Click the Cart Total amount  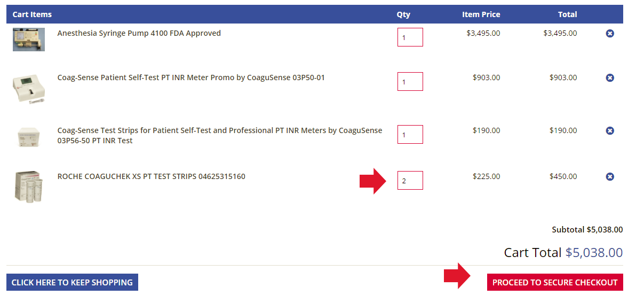(594, 252)
